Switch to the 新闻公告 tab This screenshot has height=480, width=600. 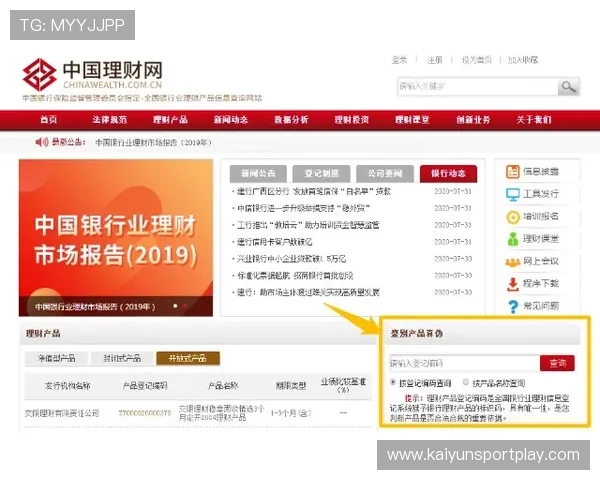pyautogui.click(x=258, y=174)
